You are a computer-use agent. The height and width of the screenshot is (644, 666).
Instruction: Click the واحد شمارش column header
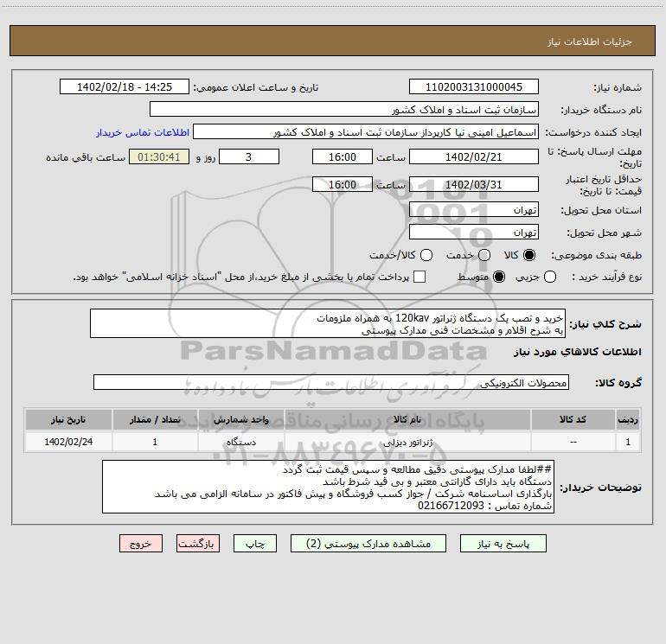click(240, 419)
